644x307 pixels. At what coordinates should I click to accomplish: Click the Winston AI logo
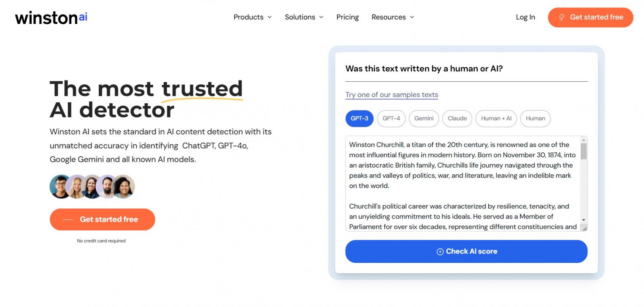51,17
